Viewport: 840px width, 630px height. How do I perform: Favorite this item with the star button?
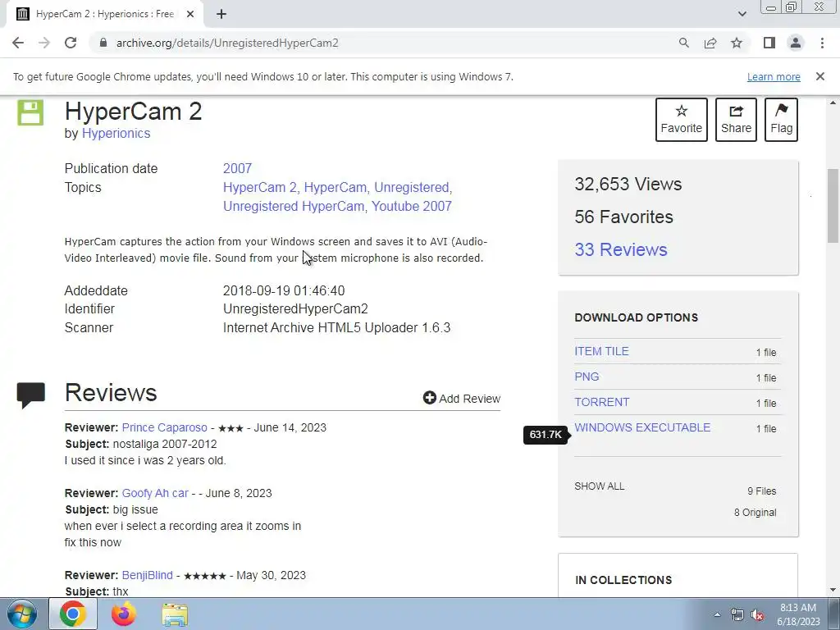point(682,119)
